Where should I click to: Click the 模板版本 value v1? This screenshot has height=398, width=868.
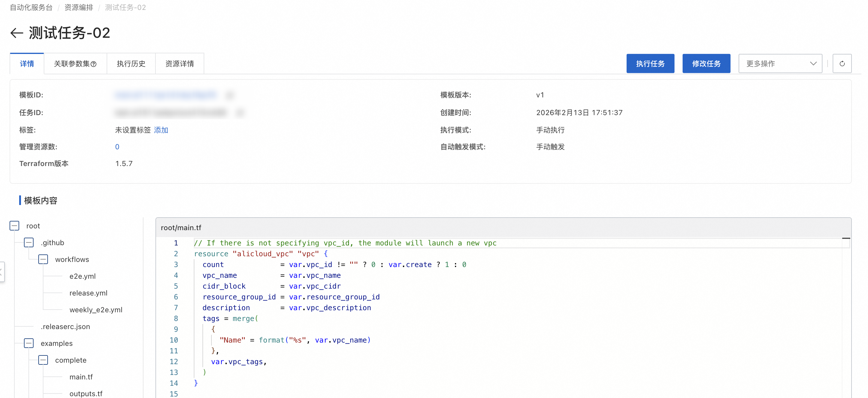540,95
